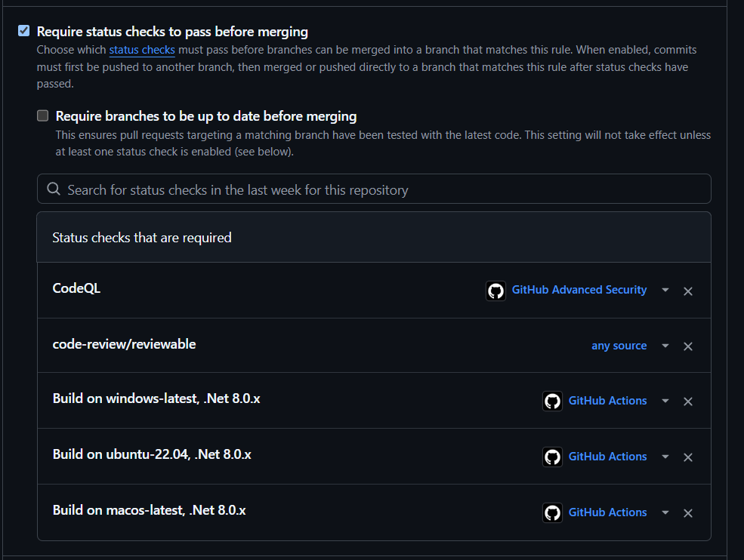The width and height of the screenshot is (744, 560).
Task: Click GitHub logo icon beside CodeQL check
Action: pyautogui.click(x=495, y=291)
